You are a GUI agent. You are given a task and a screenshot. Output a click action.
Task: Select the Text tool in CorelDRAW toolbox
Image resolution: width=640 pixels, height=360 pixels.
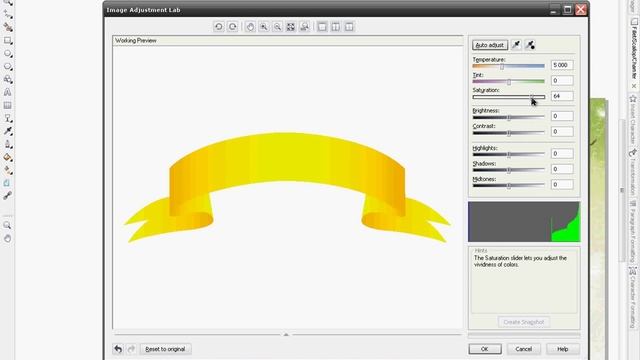(8, 93)
